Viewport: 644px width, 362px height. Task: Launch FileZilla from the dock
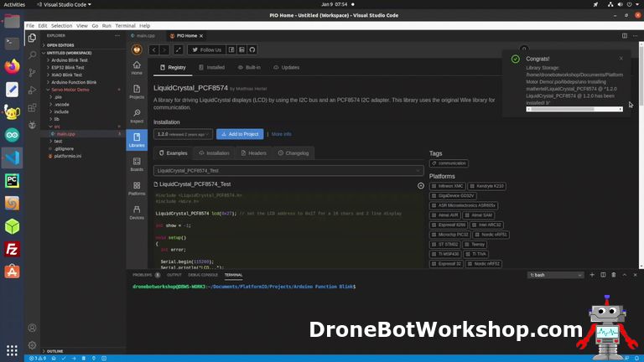click(x=12, y=249)
